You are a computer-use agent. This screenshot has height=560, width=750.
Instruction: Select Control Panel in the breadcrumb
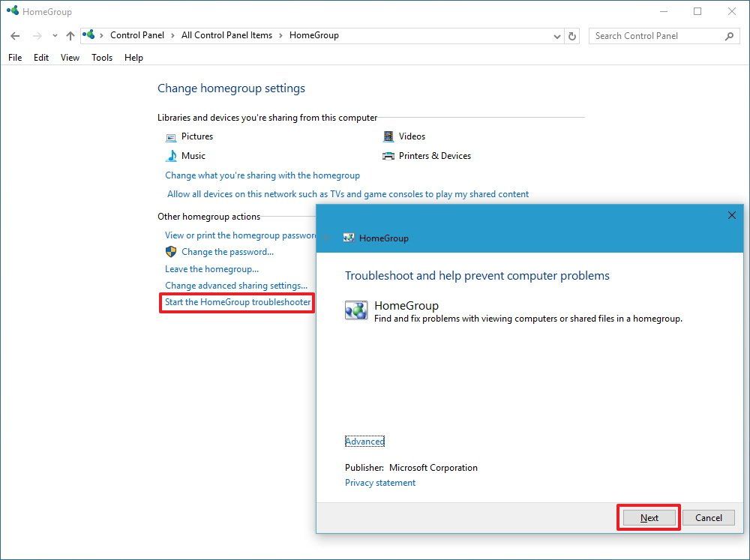coord(136,35)
